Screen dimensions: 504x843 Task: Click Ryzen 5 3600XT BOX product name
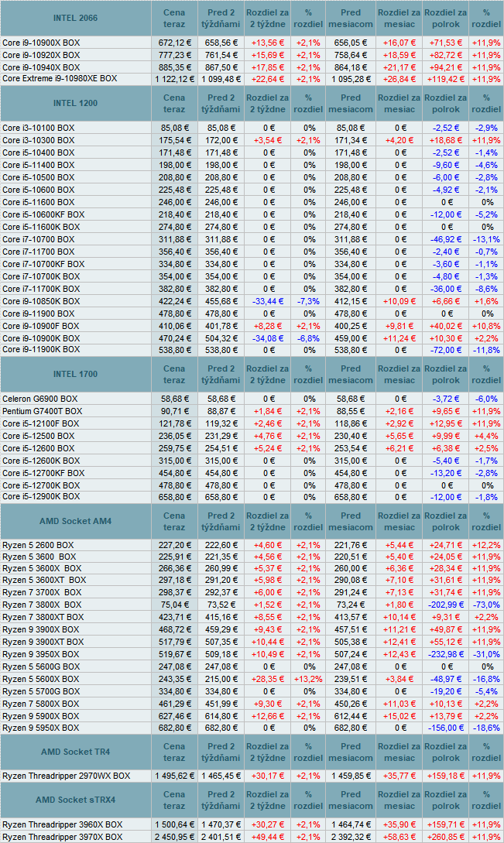(x=44, y=580)
